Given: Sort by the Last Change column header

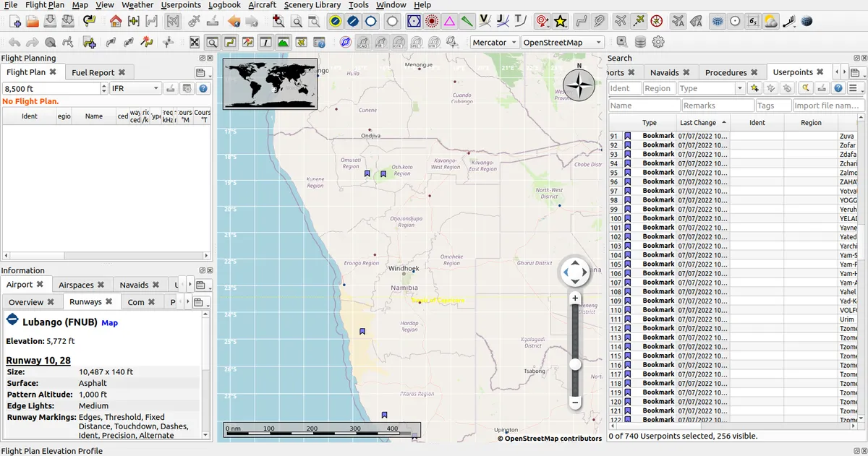Looking at the screenshot, I should pyautogui.click(x=698, y=123).
